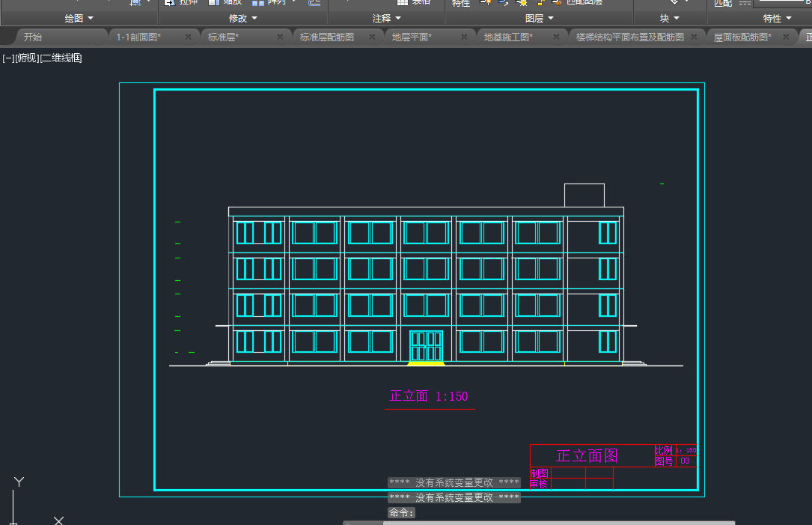This screenshot has width=812, height=525.
Task: Open the 二维线框 visual style menu
Action: point(60,58)
